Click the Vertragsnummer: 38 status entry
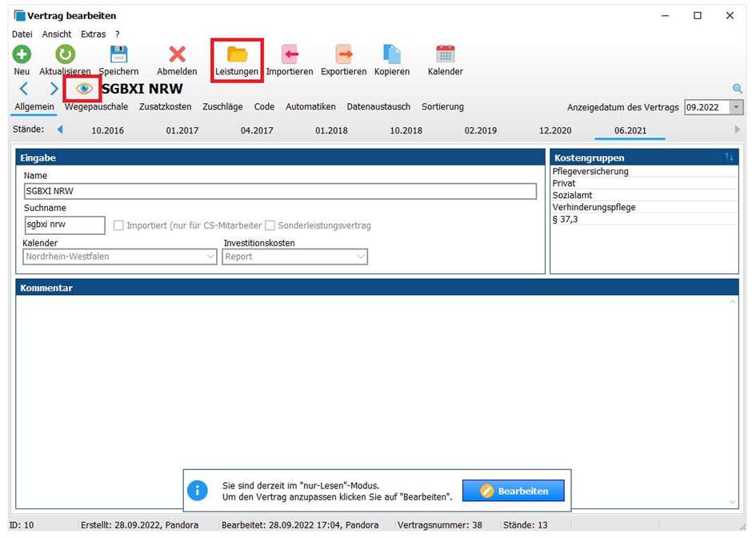 (439, 525)
